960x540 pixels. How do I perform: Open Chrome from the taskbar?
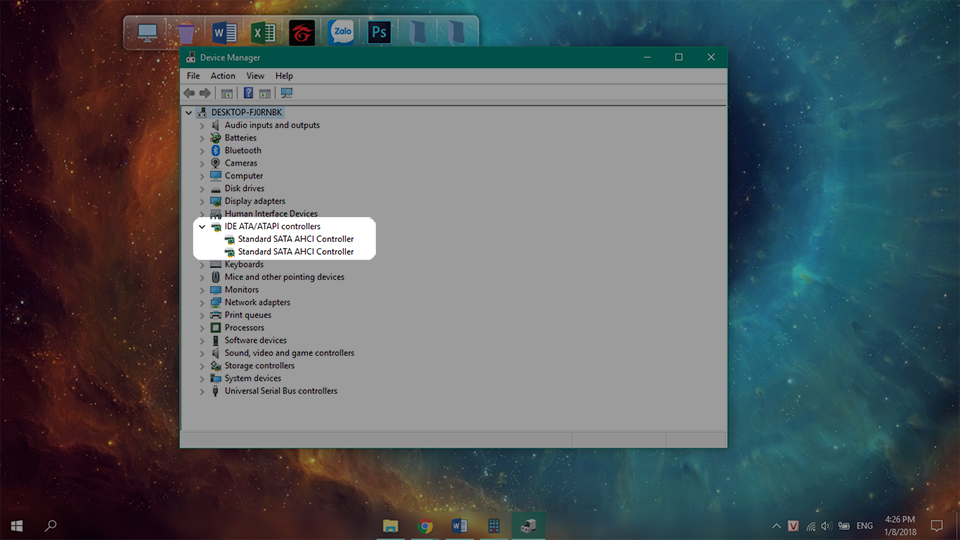pyautogui.click(x=425, y=526)
